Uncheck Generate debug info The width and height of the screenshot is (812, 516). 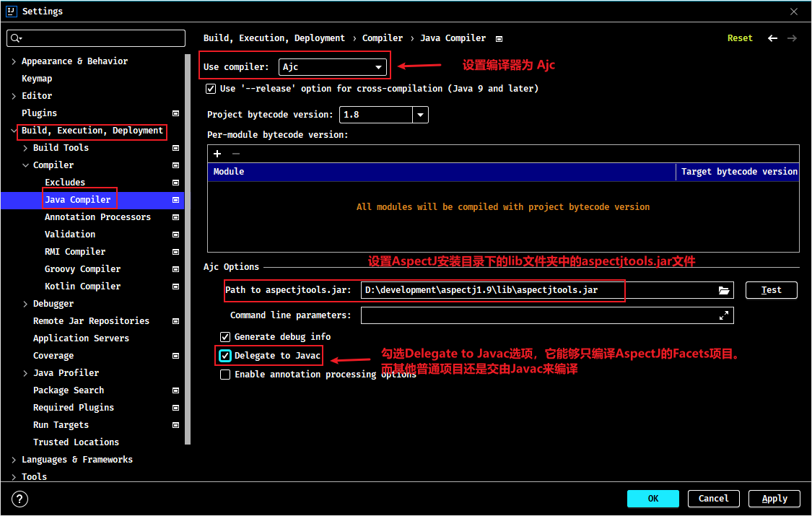pos(225,337)
